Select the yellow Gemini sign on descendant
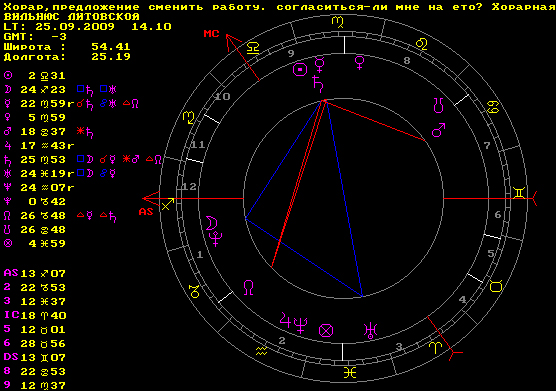556x391 pixels. [519, 193]
